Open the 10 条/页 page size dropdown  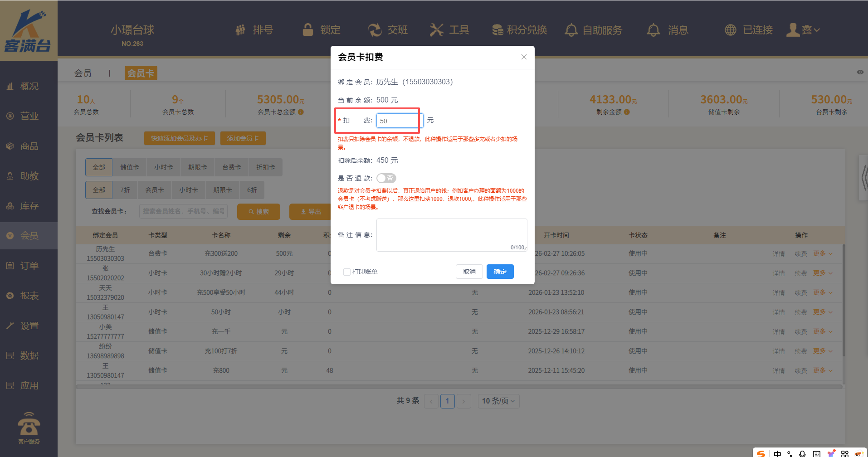click(498, 401)
